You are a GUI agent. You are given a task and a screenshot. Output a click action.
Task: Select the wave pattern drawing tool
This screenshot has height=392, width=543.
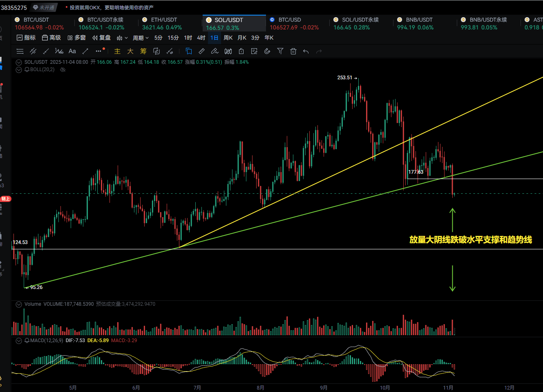tap(59, 51)
